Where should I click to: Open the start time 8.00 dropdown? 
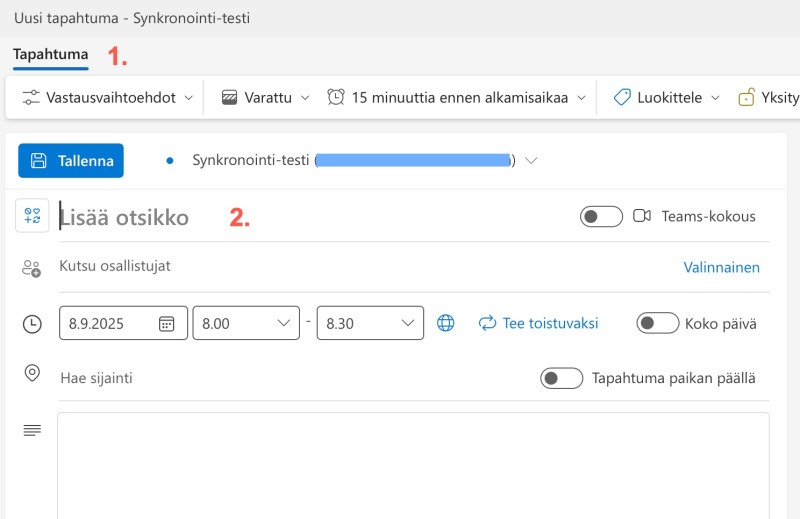tap(245, 323)
